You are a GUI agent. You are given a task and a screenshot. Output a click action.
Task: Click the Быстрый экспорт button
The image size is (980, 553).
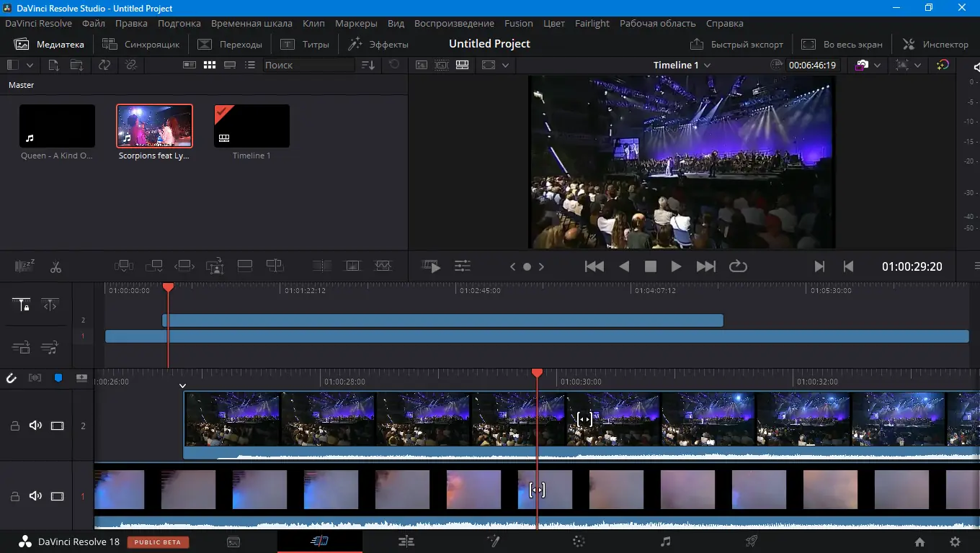[x=736, y=44]
